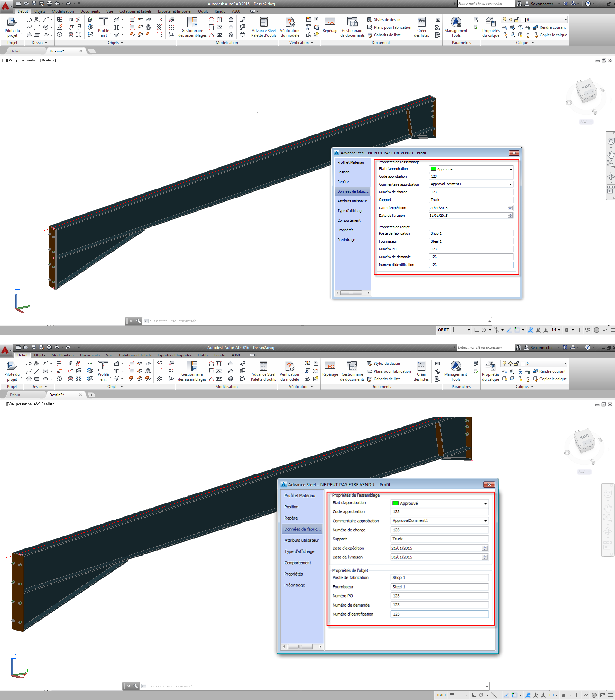Open Gestionnaire des assemblages in upper screenshot

pyautogui.click(x=192, y=27)
